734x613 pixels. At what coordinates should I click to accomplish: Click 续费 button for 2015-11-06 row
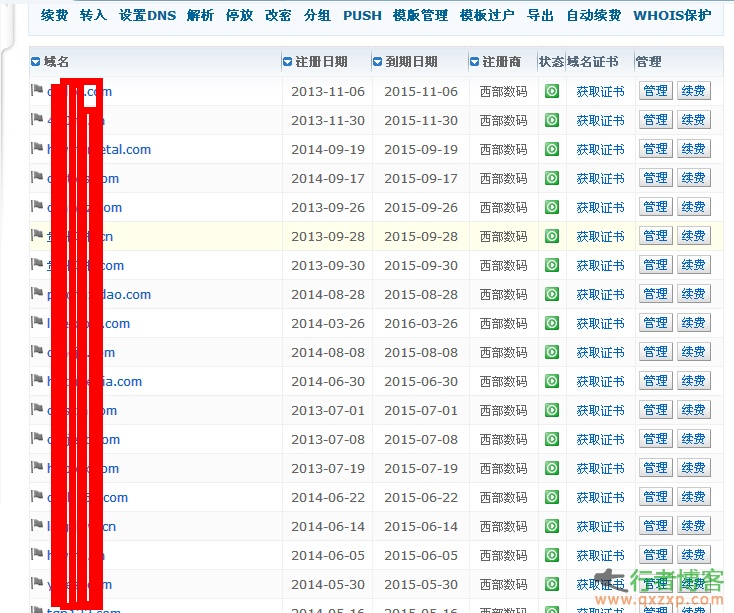pyautogui.click(x=693, y=91)
